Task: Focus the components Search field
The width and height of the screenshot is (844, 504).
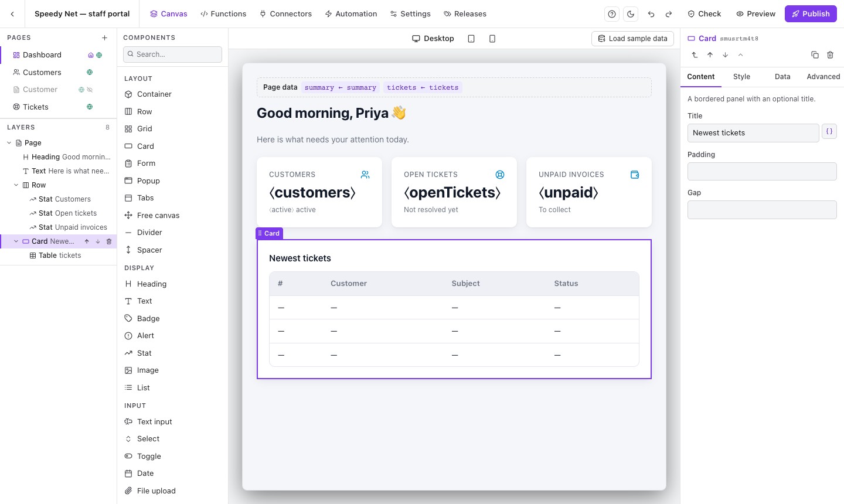Action: tap(172, 55)
